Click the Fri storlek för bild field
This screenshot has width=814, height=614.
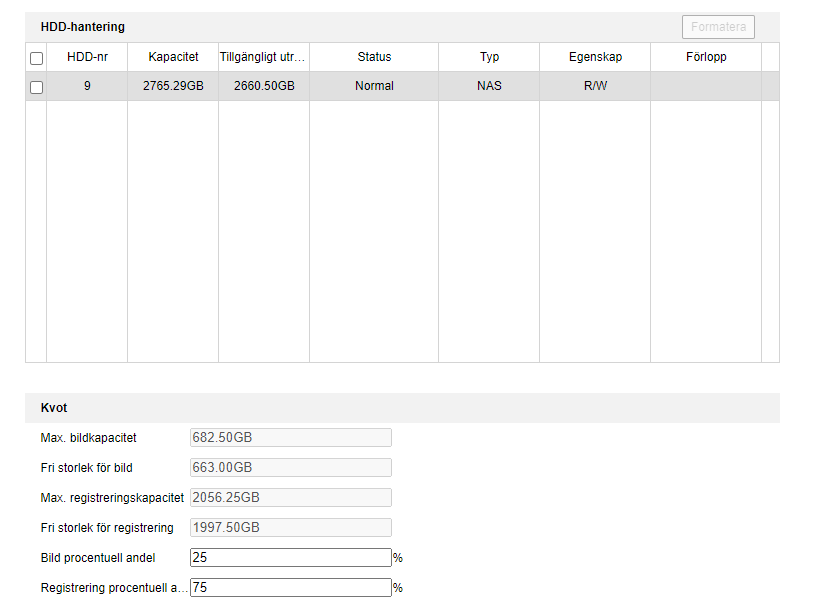290,468
